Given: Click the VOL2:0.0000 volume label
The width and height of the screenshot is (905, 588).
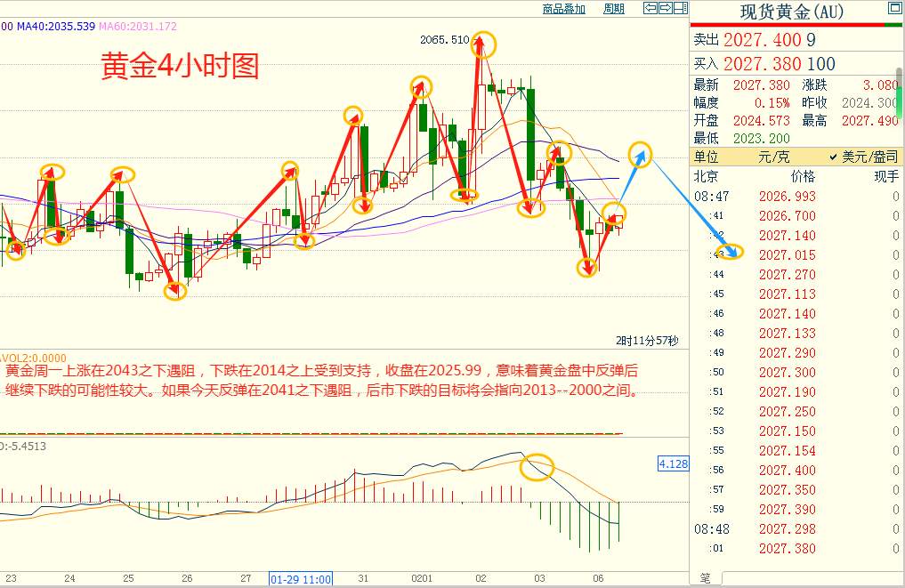Looking at the screenshot, I should click(x=34, y=358).
